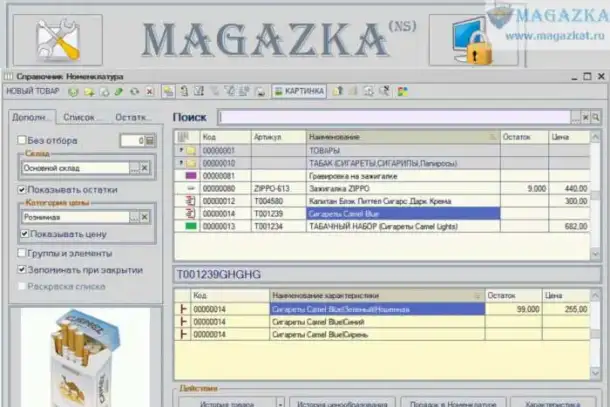This screenshot has height=407, width=610.
Task: Click the folder icon of row 00000010
Action: (x=191, y=163)
